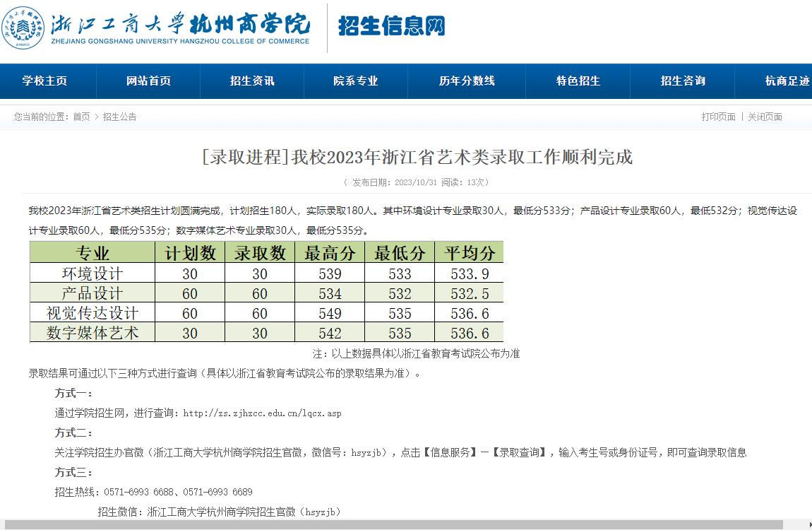Select 招生咨询 in the nav bar

click(x=683, y=81)
